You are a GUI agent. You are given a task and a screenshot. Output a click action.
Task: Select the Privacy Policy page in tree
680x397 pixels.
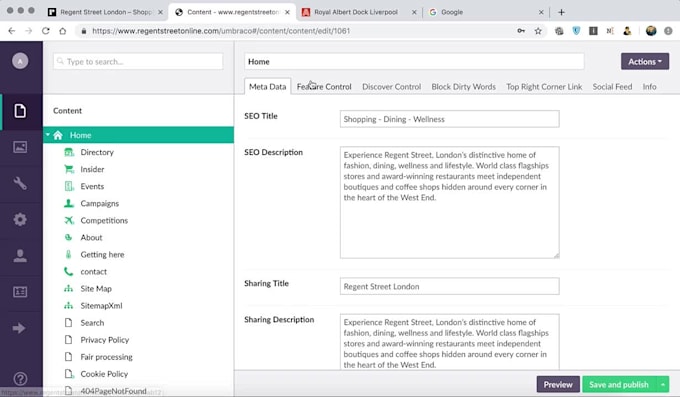point(105,340)
